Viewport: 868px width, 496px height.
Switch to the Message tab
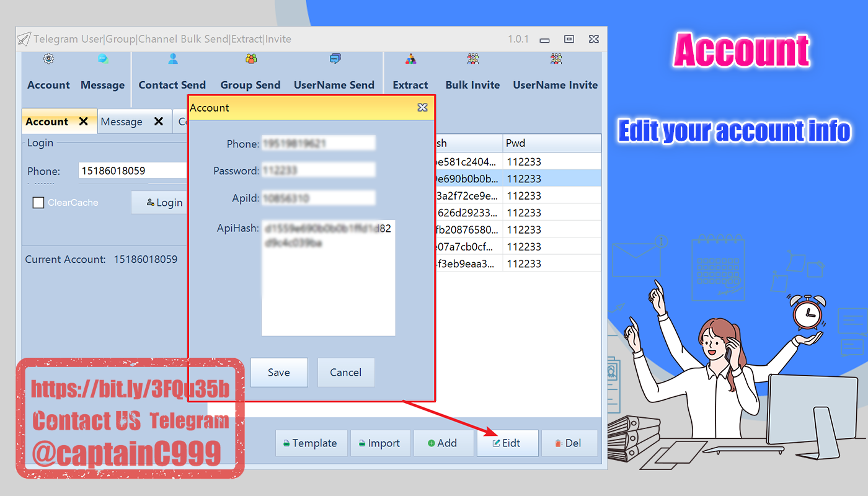(122, 122)
